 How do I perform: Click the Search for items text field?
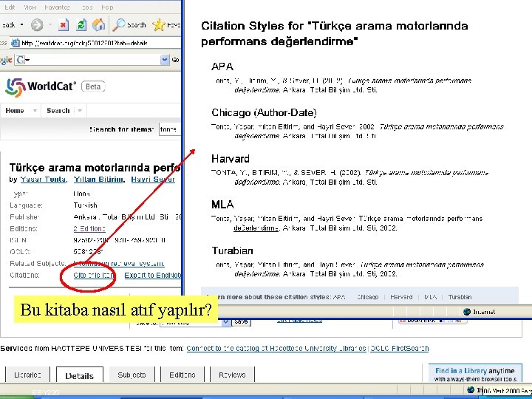(x=170, y=129)
